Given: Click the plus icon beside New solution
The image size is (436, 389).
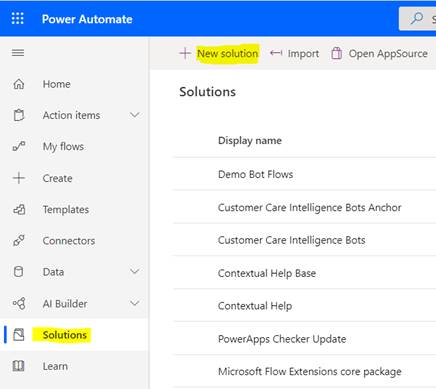Looking at the screenshot, I should 185,53.
